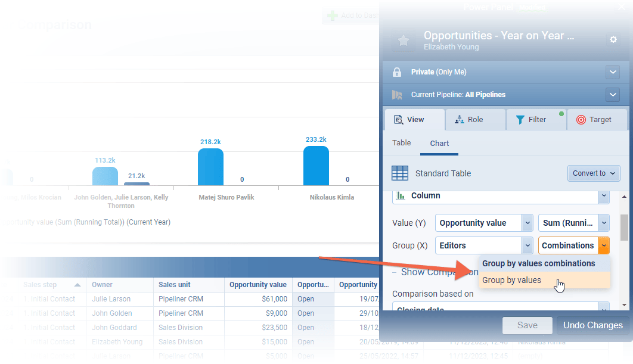Click the Standard Table grid icon
This screenshot has height=364, width=633.
[399, 173]
